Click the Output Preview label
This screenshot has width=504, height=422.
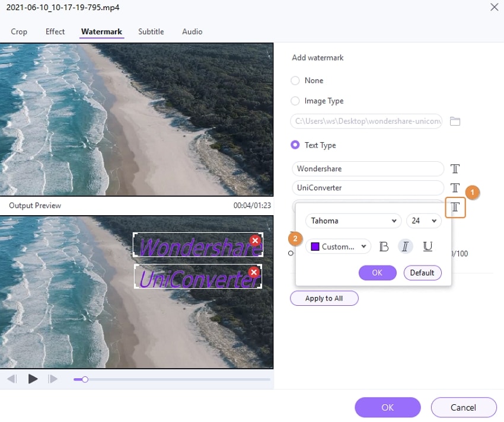pos(35,206)
